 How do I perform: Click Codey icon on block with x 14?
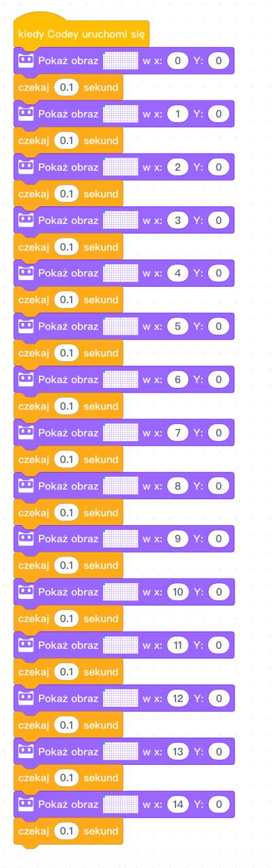coord(27,804)
